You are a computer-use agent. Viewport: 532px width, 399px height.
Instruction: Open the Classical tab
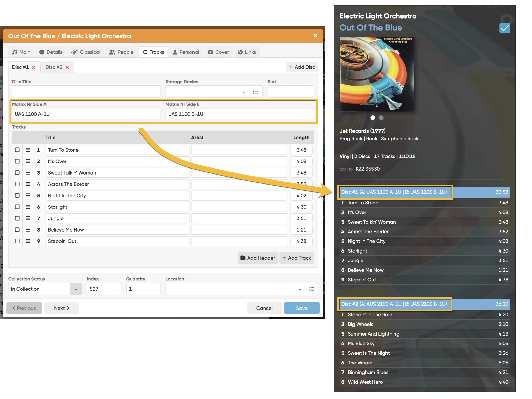click(86, 52)
